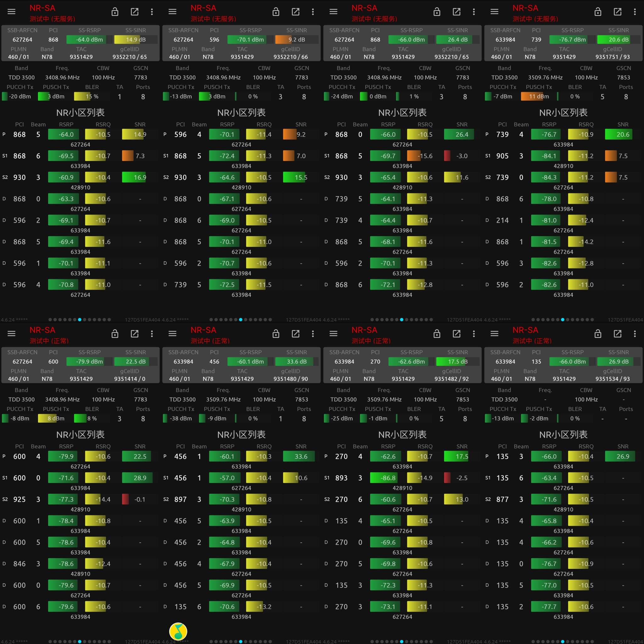This screenshot has width=644, height=644.
Task: Tap the floating yellow music note icon
Action: click(x=178, y=631)
